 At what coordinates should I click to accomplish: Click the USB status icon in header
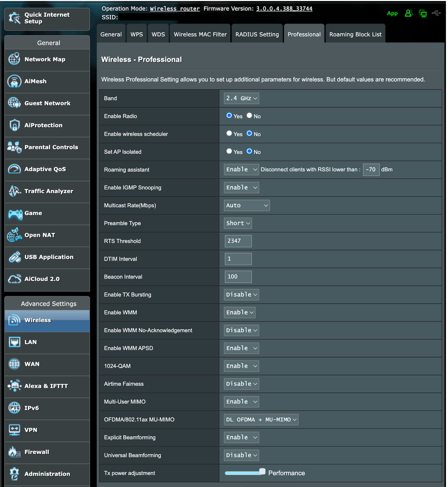pyautogui.click(x=436, y=13)
